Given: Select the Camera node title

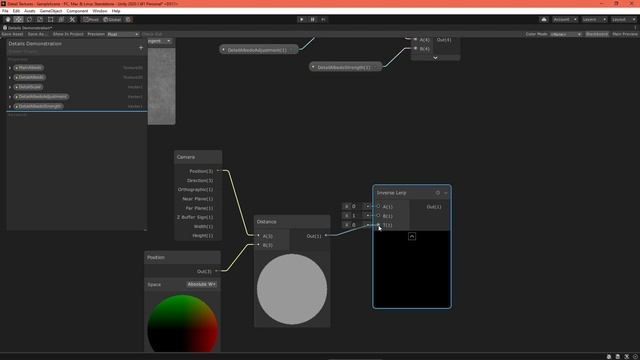Looking at the screenshot, I should point(186,157).
